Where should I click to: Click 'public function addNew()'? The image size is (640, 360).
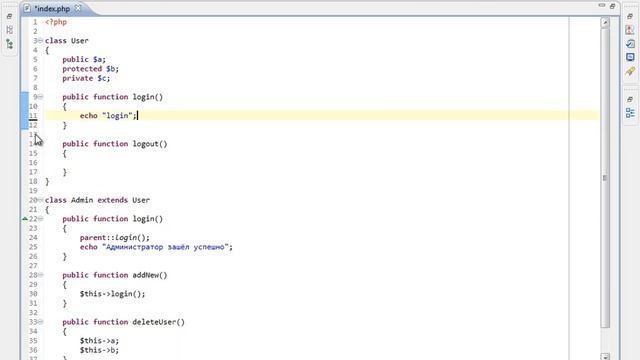point(115,276)
